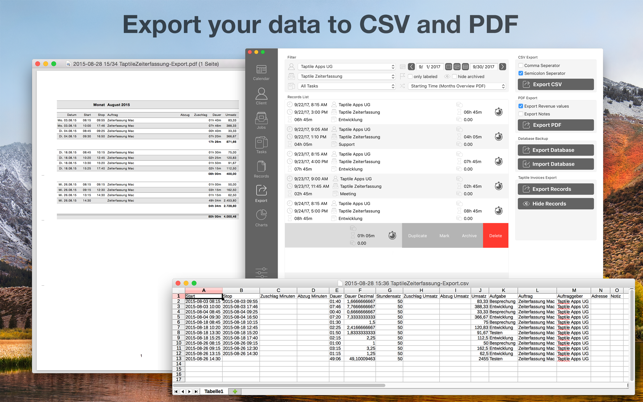Enable the hide archived checkbox
Viewport: 643px width, 402px height.
point(454,76)
